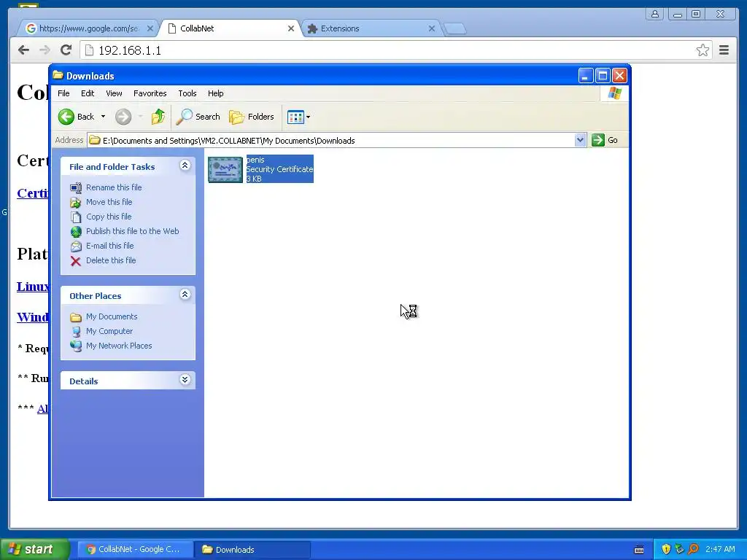Click the green Go button
Viewport: 747px width, 560px height.
(x=605, y=141)
